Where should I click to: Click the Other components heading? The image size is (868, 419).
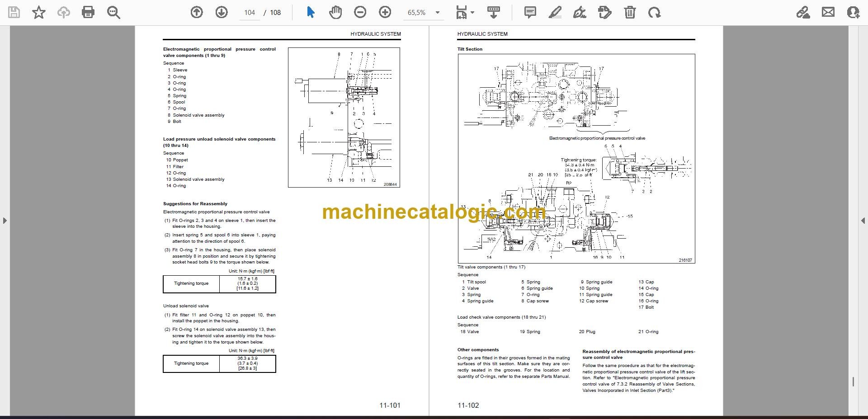click(478, 350)
